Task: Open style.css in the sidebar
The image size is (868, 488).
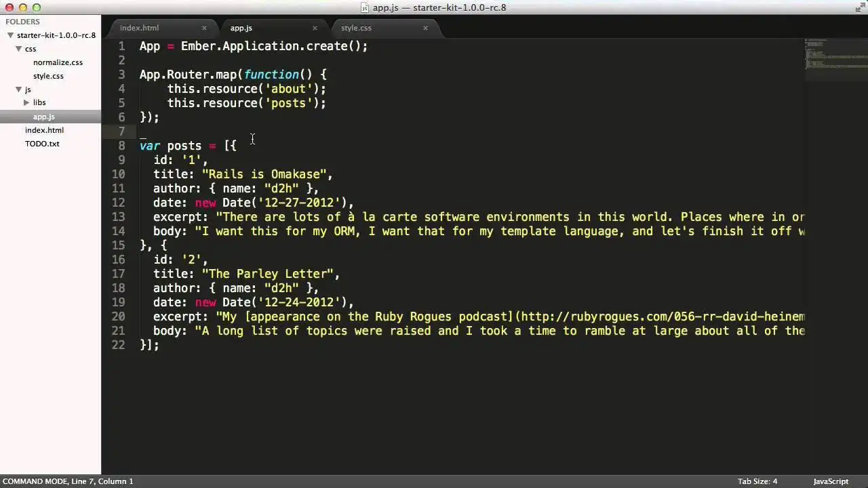Action: point(48,76)
